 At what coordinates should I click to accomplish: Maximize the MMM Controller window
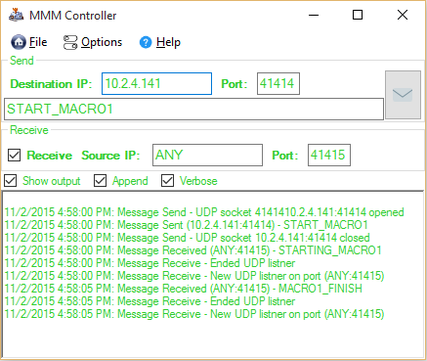[x=358, y=15]
